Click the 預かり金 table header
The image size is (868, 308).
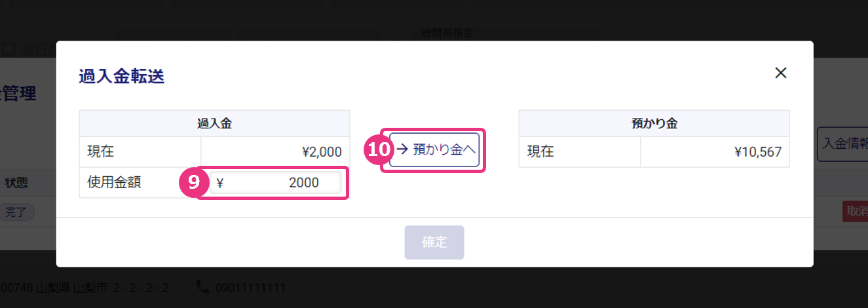point(654,123)
